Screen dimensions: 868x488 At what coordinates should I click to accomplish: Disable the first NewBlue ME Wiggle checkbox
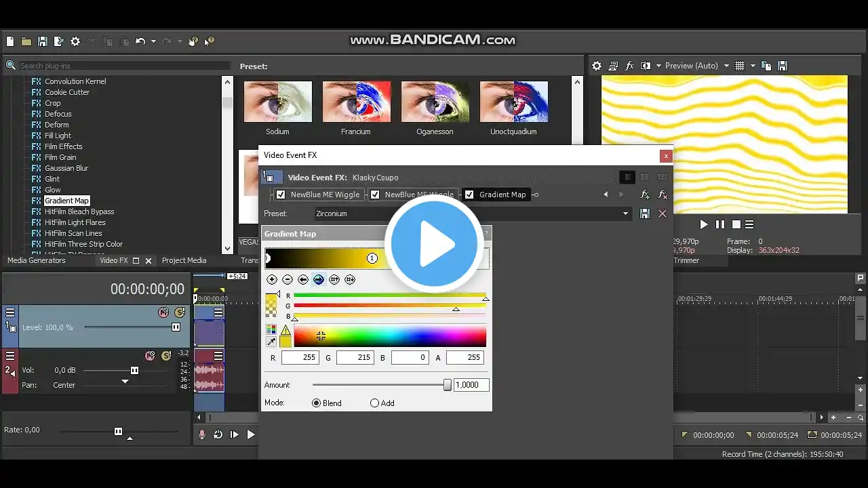(x=281, y=195)
